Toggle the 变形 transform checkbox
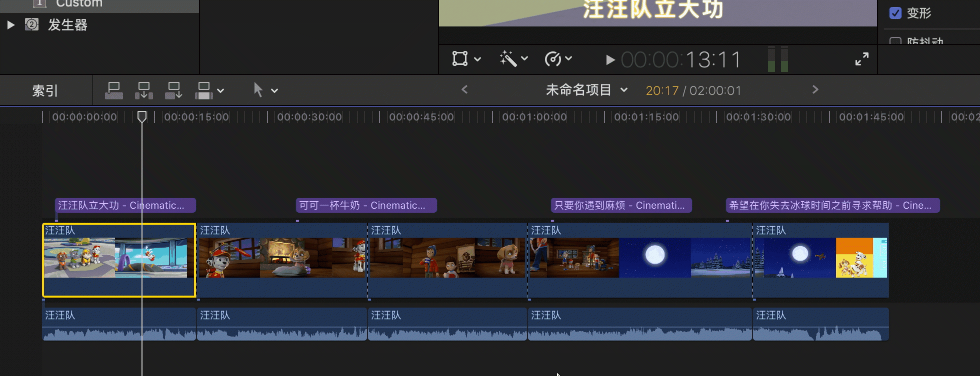 click(895, 13)
